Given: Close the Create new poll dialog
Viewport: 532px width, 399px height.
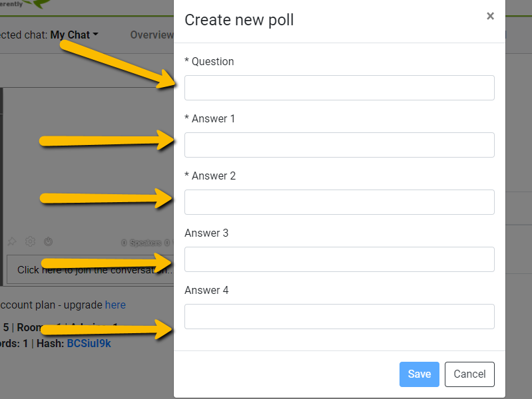Looking at the screenshot, I should coord(490,17).
